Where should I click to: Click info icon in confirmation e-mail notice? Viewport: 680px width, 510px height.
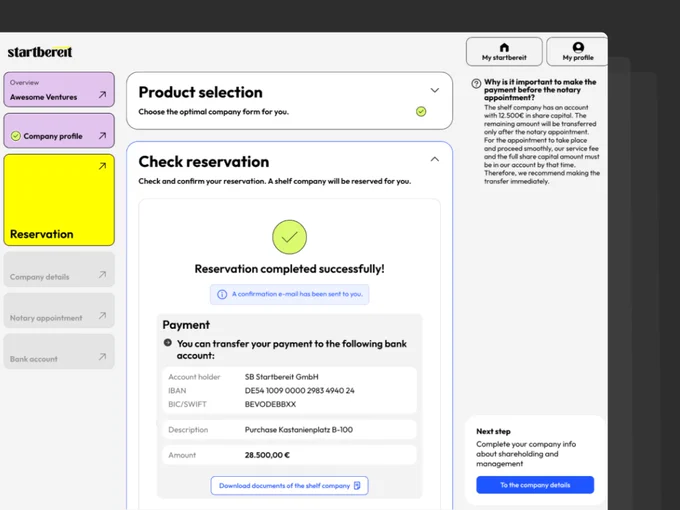click(x=222, y=294)
